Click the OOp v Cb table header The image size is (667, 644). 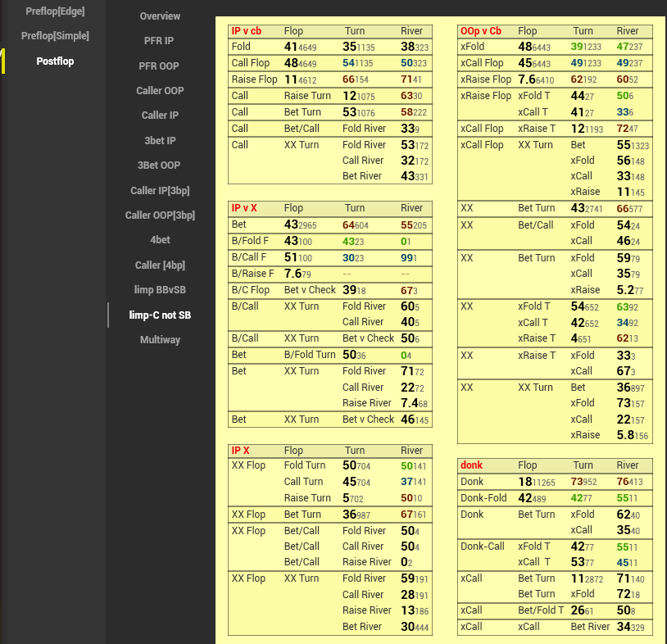click(x=481, y=31)
